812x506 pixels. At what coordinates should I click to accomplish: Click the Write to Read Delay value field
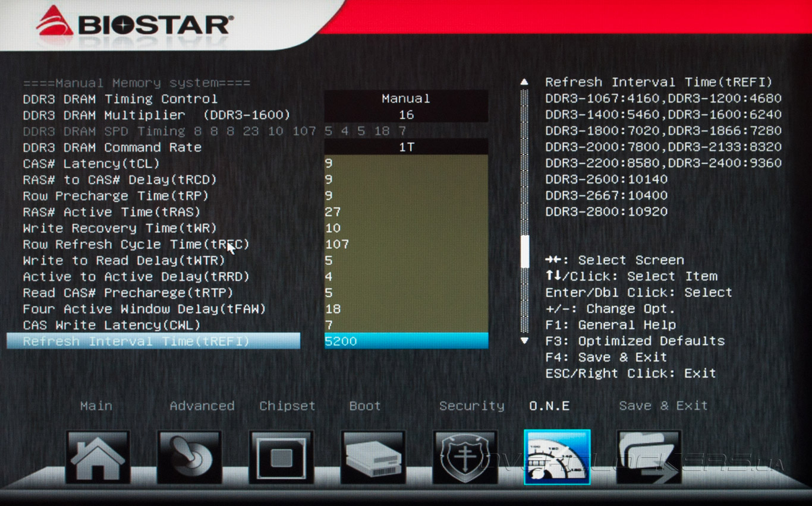click(x=406, y=260)
